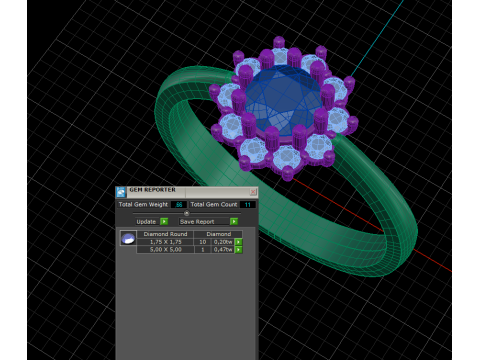The image size is (480, 360).
Task: Click the 'Diamond Round' header cell
Action: [x=165, y=234]
